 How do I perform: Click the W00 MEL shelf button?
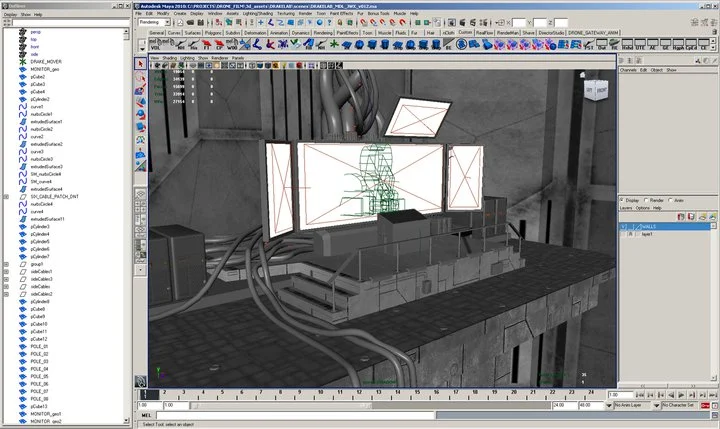click(x=232, y=44)
